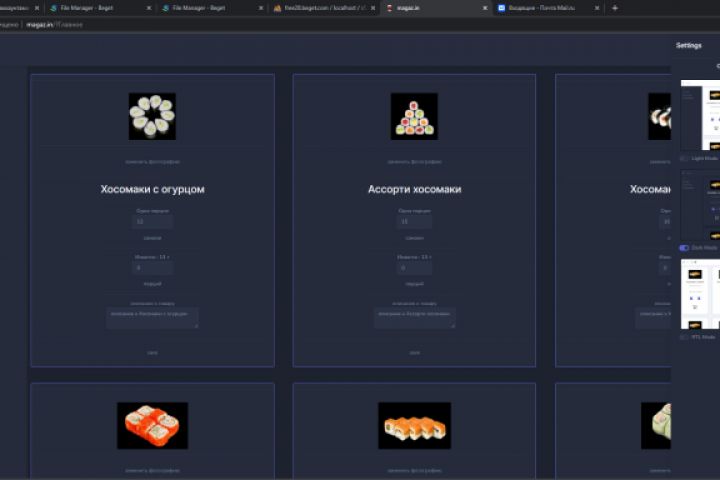
Task: Click the cucumber hosomaki product photo
Action: [x=152, y=116]
